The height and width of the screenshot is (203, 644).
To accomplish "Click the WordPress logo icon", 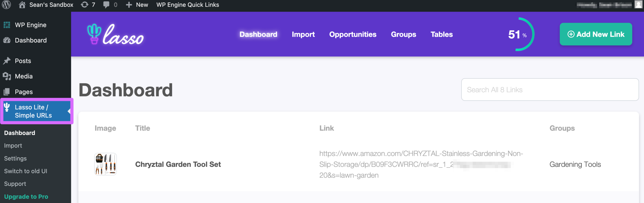I will click(6, 5).
